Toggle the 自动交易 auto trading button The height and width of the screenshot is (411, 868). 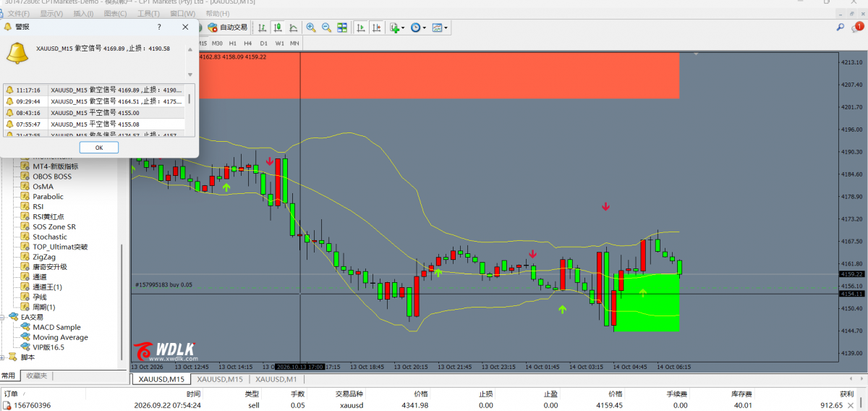228,27
